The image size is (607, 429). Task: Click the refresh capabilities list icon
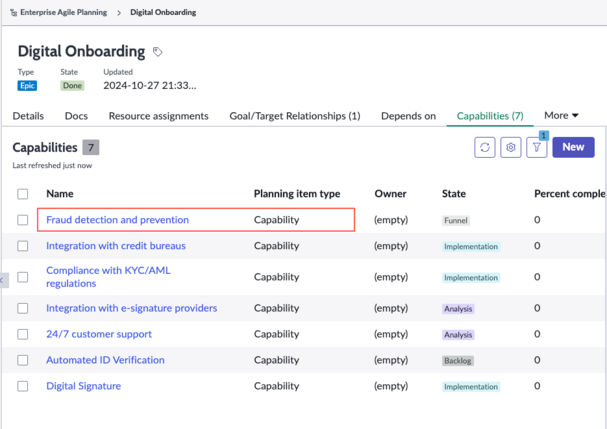click(x=485, y=147)
